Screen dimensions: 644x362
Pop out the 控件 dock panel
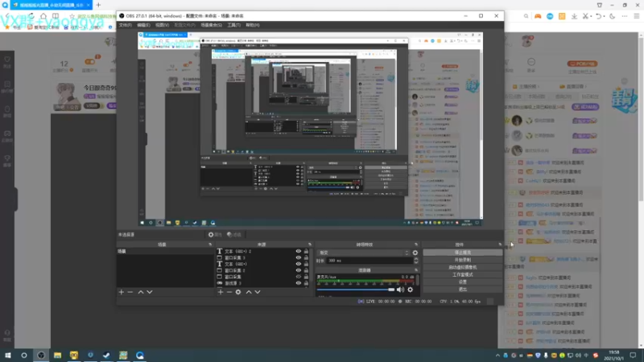(500, 245)
